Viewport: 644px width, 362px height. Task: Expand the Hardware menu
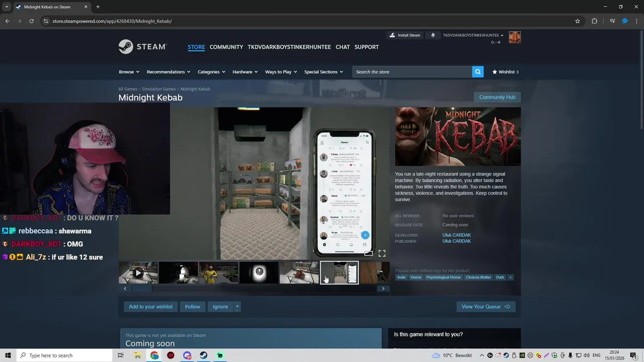point(245,72)
